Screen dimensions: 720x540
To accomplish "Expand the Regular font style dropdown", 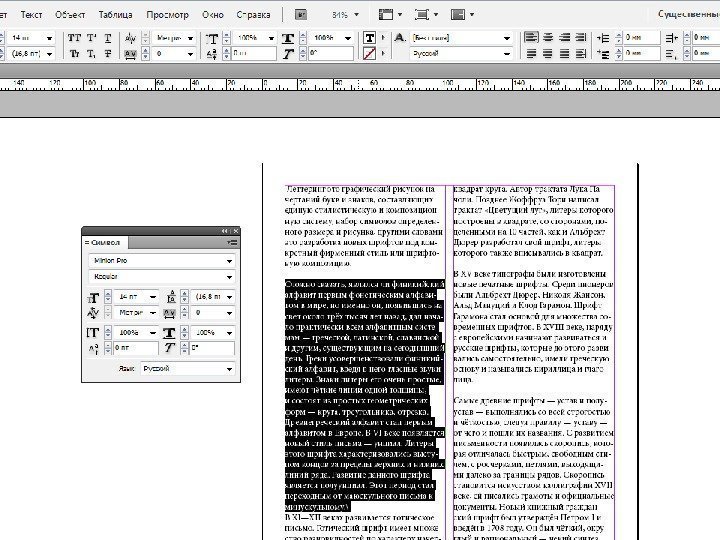I will coord(230,276).
